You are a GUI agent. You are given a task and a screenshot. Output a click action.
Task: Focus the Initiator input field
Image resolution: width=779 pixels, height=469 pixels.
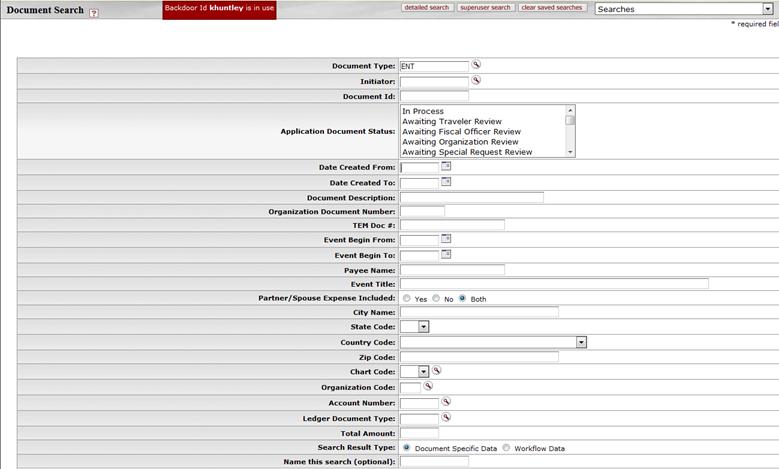[434, 81]
